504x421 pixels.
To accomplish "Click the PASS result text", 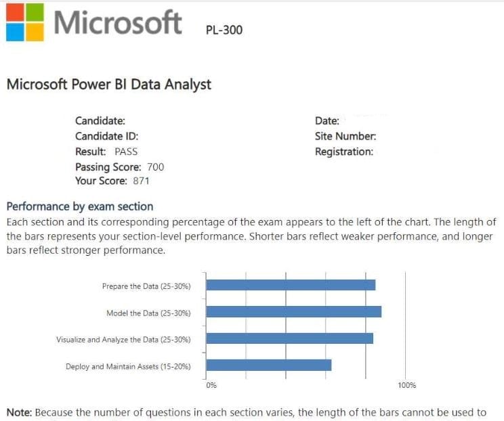I will point(126,152).
